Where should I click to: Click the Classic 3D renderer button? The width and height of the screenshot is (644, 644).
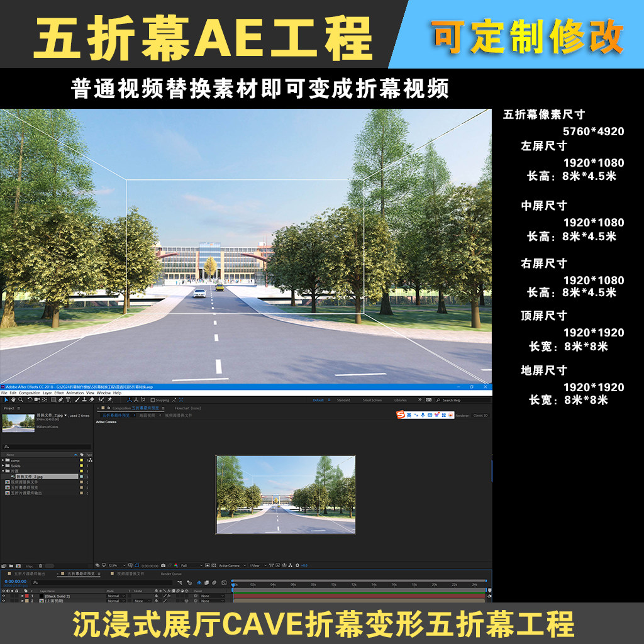click(480, 416)
